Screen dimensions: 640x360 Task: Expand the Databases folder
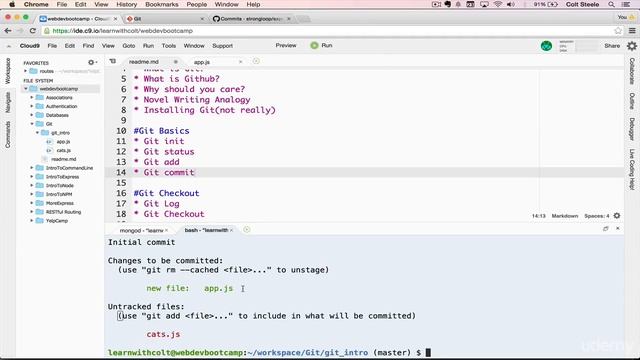tap(32, 115)
